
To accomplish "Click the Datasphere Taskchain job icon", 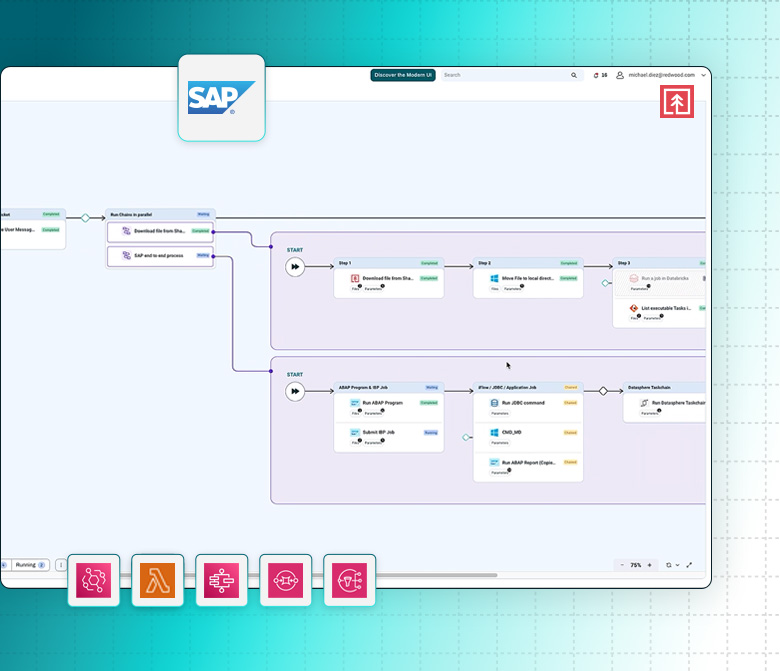I will [x=644, y=402].
